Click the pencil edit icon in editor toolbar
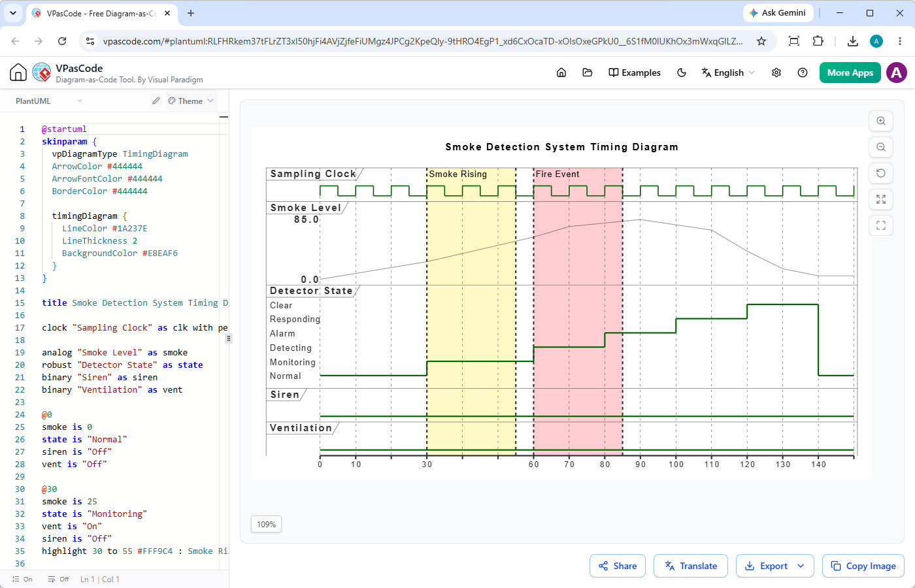The width and height of the screenshot is (915, 588). [x=156, y=101]
